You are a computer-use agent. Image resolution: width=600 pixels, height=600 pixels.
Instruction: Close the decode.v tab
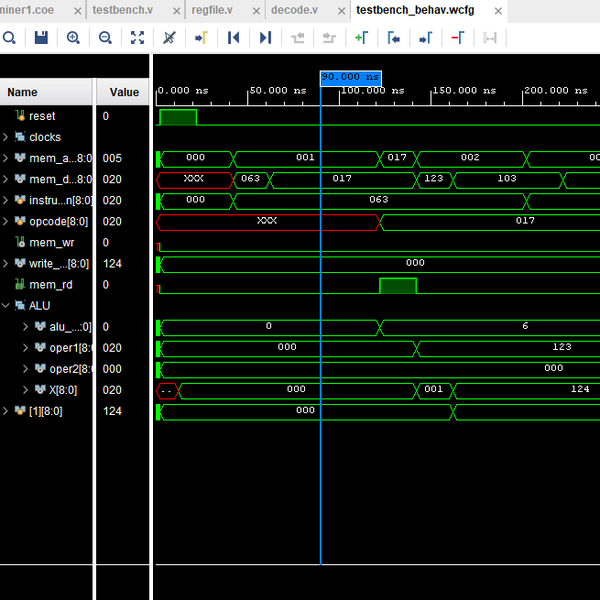[x=341, y=11]
